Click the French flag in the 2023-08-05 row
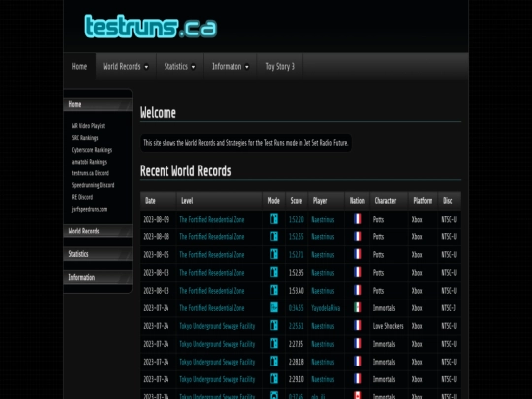The image size is (532, 399). point(357,254)
